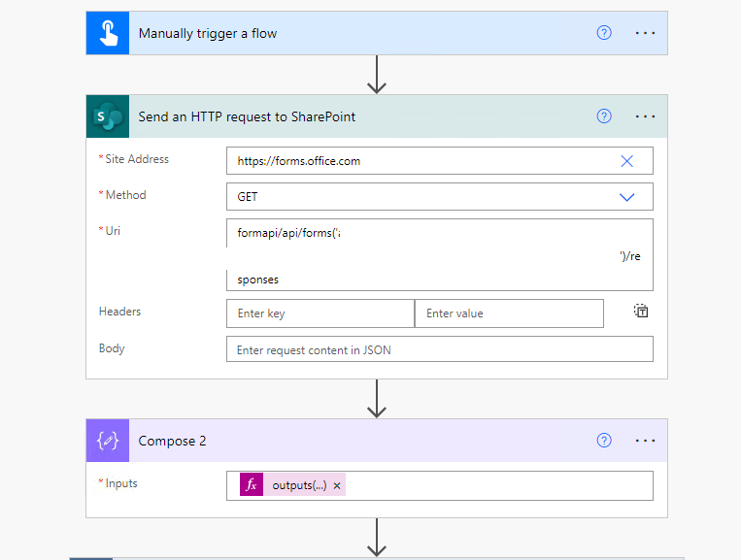The width and height of the screenshot is (741, 560).
Task: Open help for Compose 2 action
Action: [x=604, y=441]
